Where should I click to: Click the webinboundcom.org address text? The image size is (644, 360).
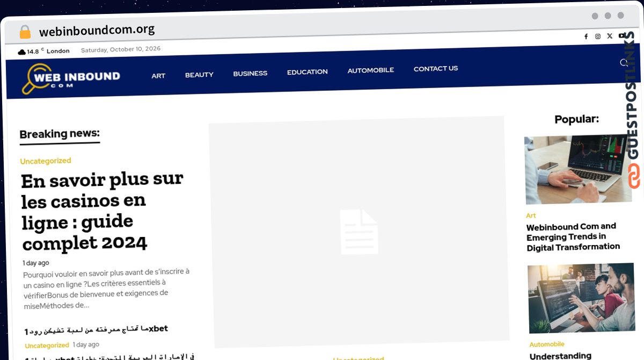97,30
